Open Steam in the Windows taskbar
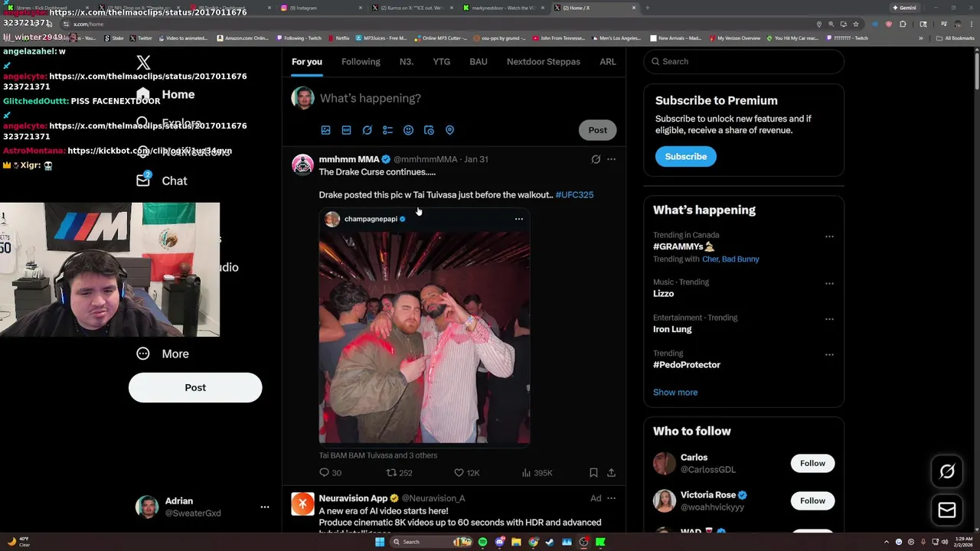The height and width of the screenshot is (551, 980). (x=550, y=542)
